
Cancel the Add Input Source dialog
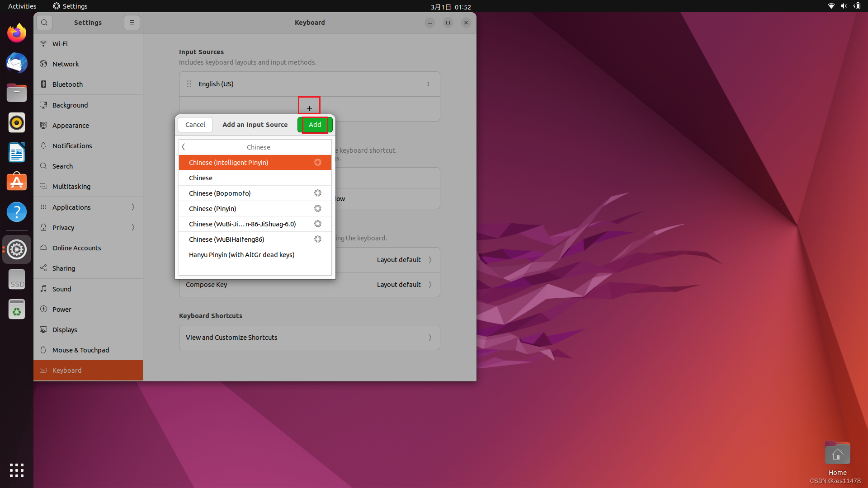(195, 124)
